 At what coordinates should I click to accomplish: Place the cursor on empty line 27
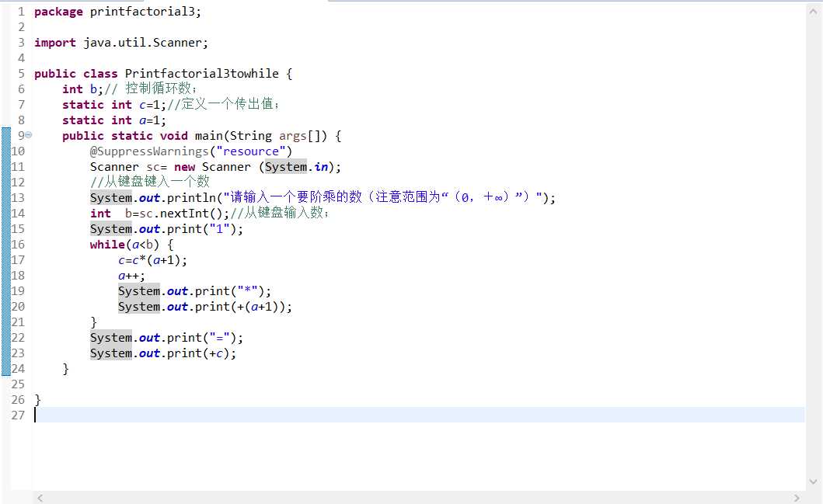point(419,415)
